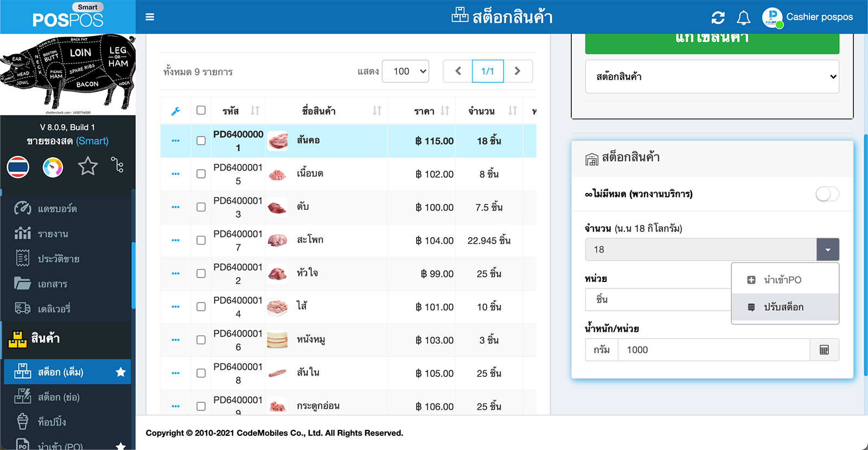Check the box for ไส้ row
Image resolution: width=868 pixels, height=450 pixels.
pos(201,307)
